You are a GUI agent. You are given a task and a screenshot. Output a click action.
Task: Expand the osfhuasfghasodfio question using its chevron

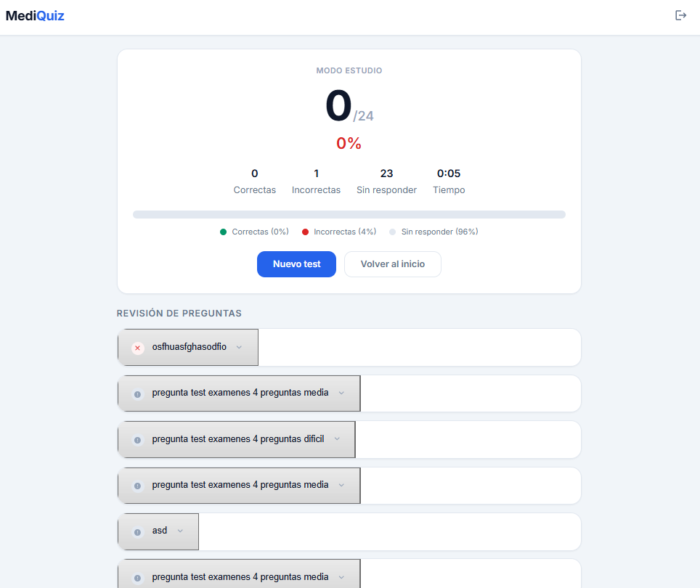click(239, 347)
